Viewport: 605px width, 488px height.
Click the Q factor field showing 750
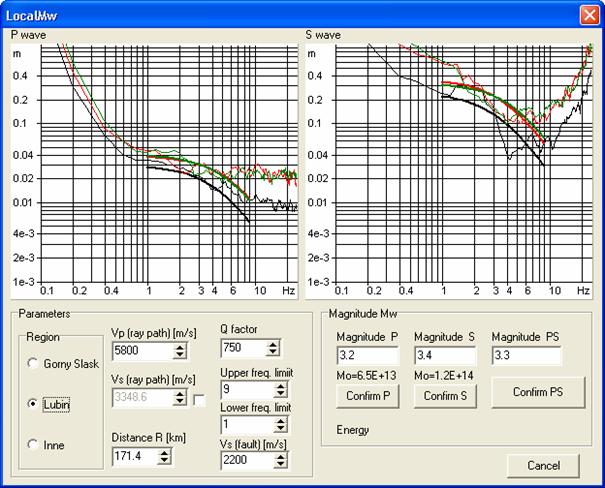(243, 348)
